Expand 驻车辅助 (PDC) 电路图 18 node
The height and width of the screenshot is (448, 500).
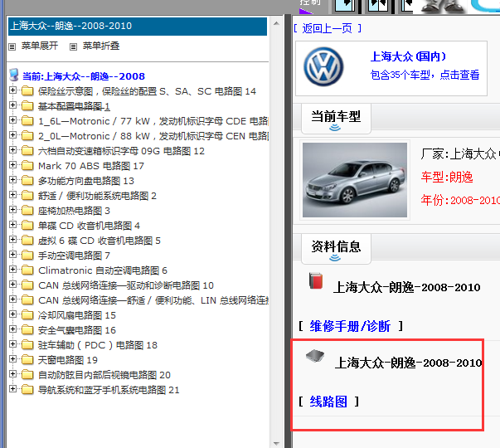12,344
